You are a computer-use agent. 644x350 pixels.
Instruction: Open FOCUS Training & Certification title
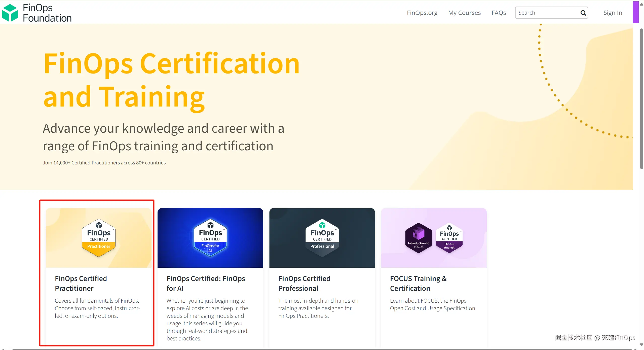coord(418,283)
